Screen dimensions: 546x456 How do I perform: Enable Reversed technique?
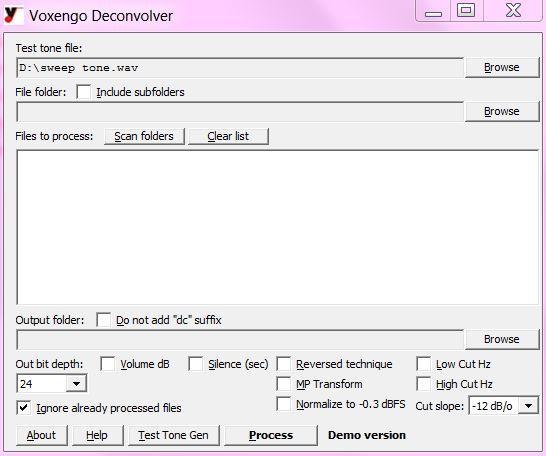(x=284, y=364)
